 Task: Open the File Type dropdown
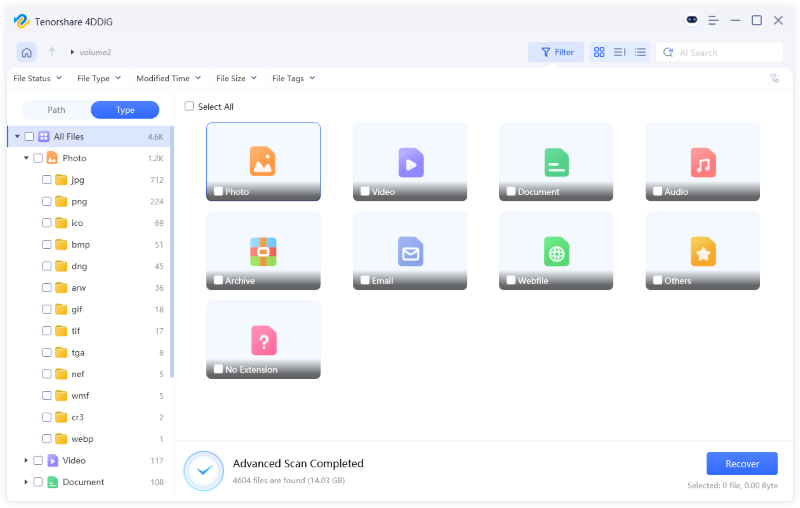[99, 78]
